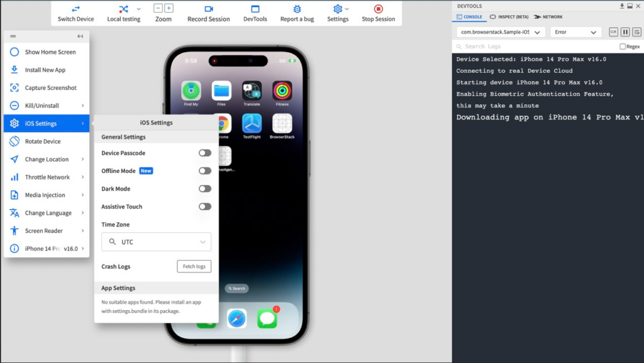Click the Fetch logs button
The image size is (644, 363).
(x=194, y=266)
